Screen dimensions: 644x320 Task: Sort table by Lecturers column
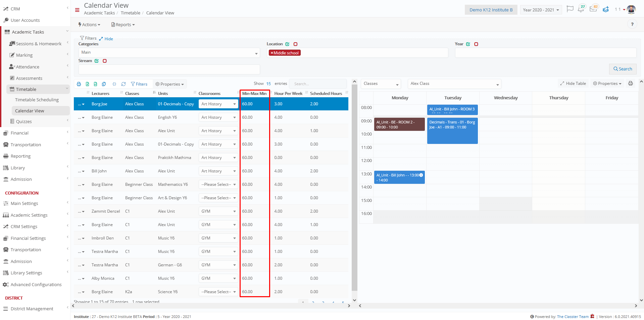100,94
